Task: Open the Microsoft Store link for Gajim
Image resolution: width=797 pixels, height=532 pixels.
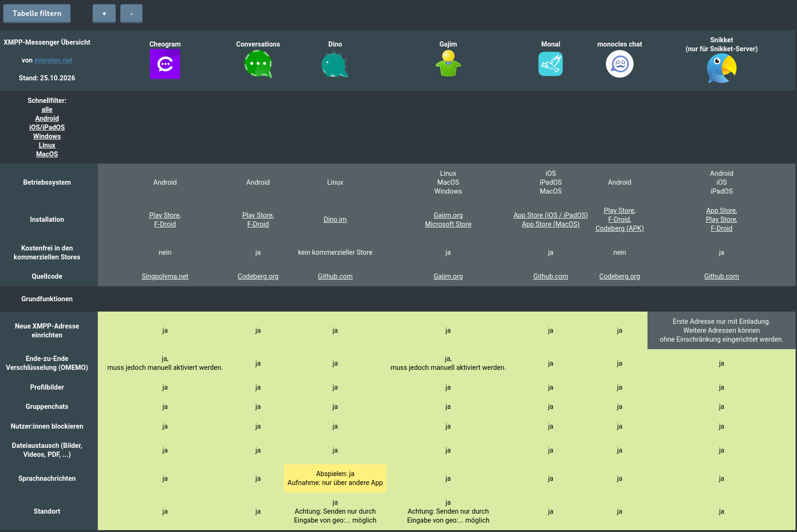Action: click(x=448, y=224)
